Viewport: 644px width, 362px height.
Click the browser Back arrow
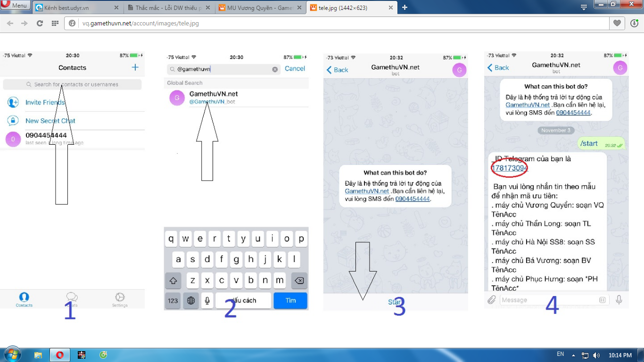[10, 23]
